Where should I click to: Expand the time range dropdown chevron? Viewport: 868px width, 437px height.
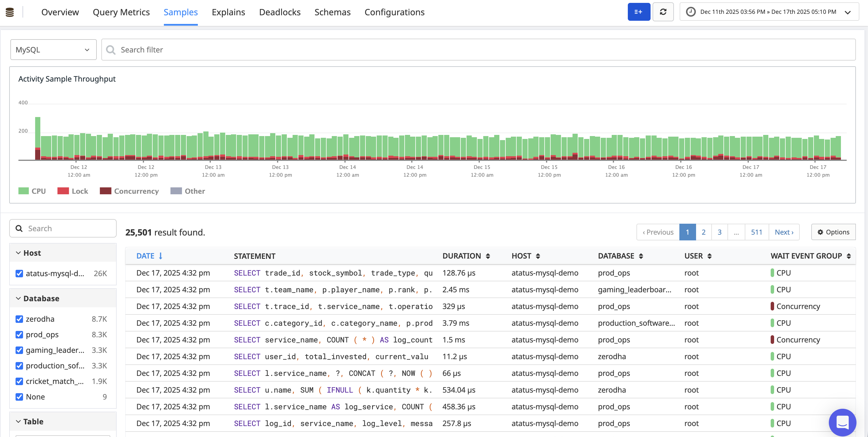point(848,12)
